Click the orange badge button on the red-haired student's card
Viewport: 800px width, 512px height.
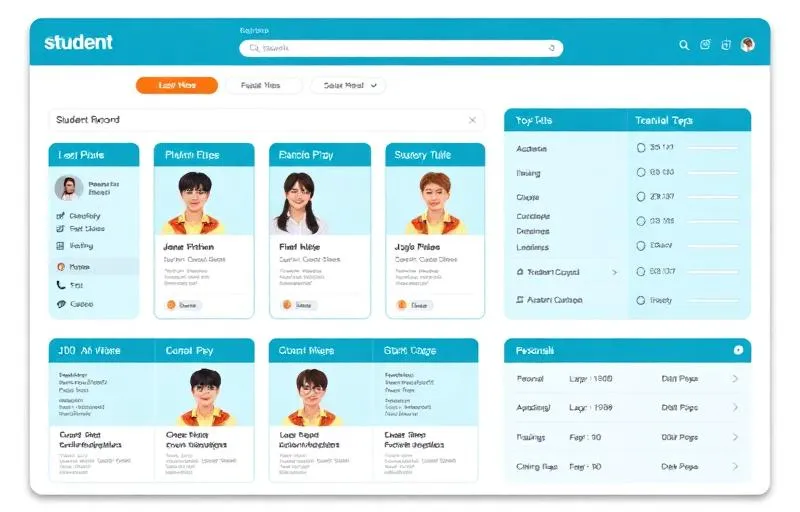pos(414,305)
